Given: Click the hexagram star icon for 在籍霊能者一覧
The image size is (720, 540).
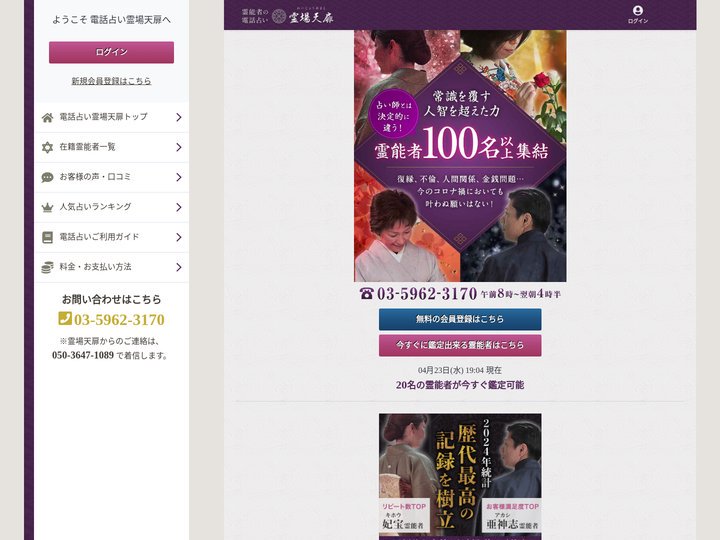Looking at the screenshot, I should [x=47, y=147].
